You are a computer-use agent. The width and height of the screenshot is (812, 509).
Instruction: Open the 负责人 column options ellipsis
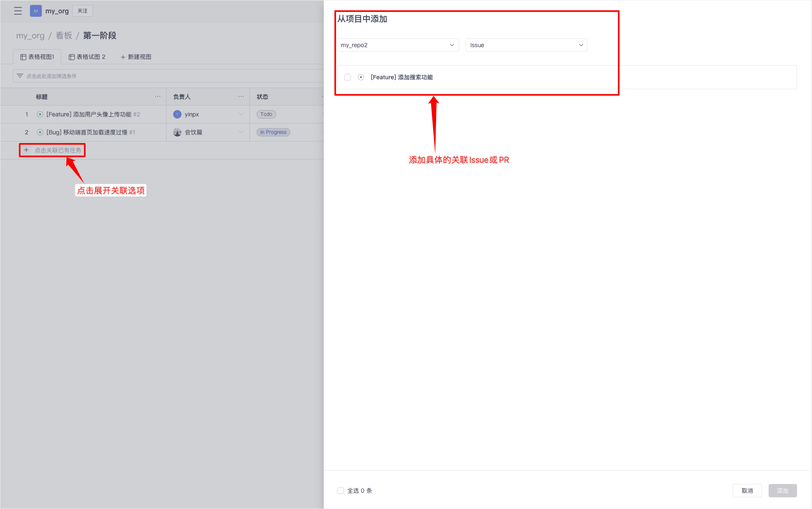click(x=241, y=96)
